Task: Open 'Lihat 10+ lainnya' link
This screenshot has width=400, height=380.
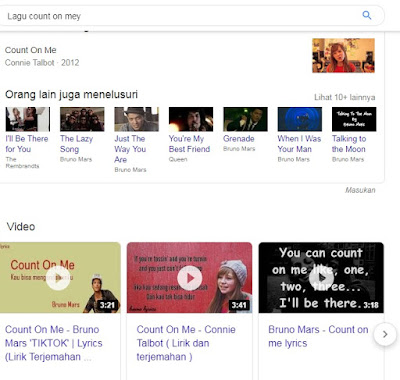Action: click(345, 97)
